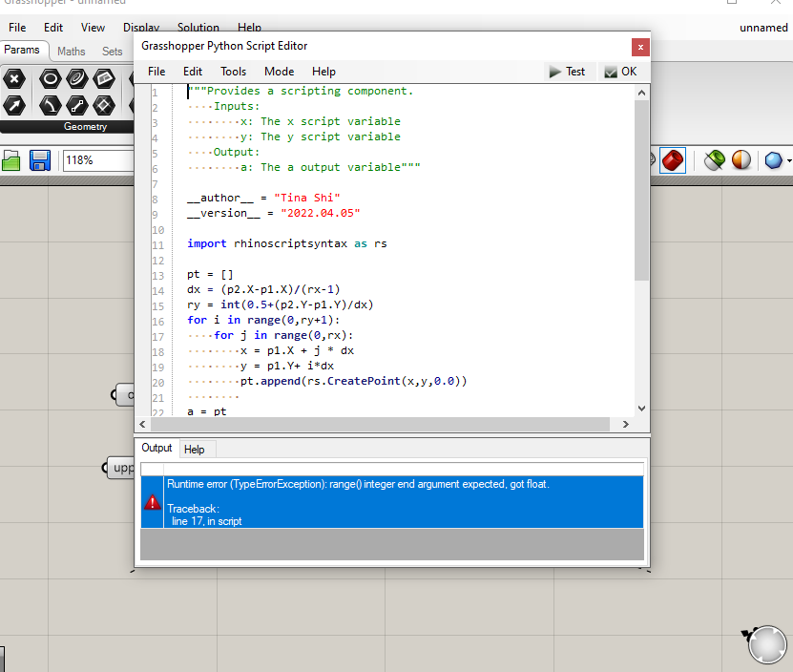Open Grasshopper main Edit menu
The width and height of the screenshot is (793, 672).
coord(53,28)
